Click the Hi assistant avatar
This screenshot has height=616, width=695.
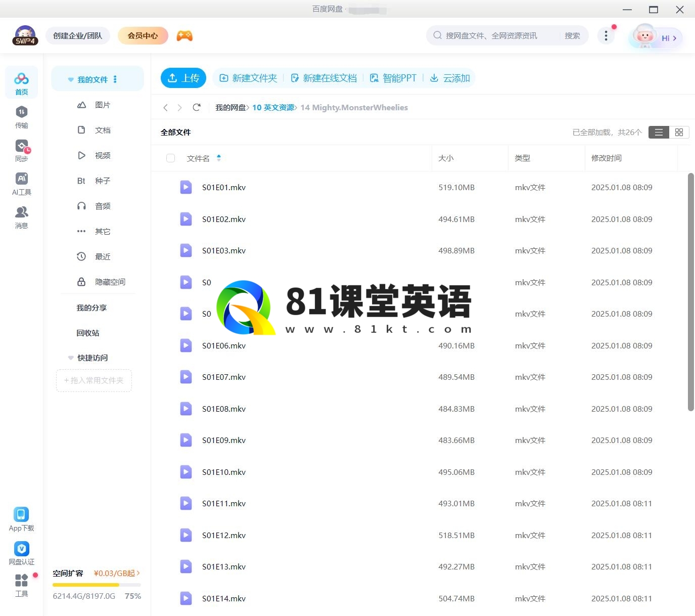[x=656, y=36]
